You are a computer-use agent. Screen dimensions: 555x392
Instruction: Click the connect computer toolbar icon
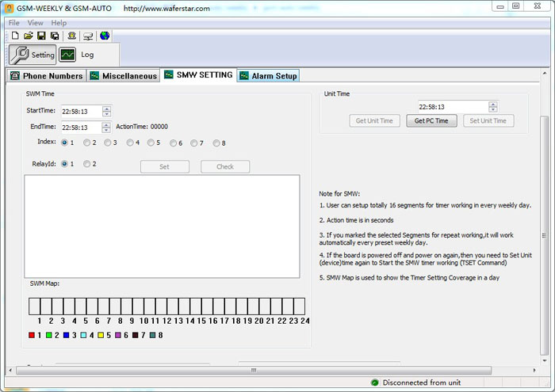[x=88, y=36]
